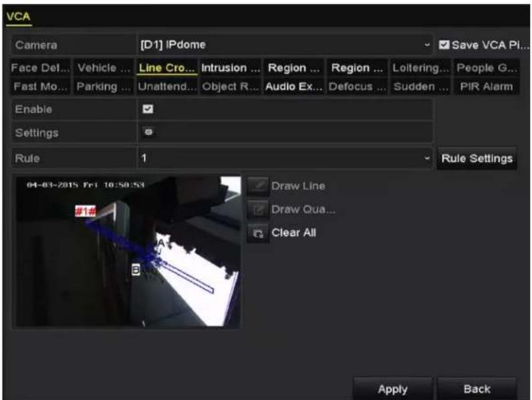Image resolution: width=532 pixels, height=400 pixels.
Task: Open the Settings gear icon
Action: point(148,132)
